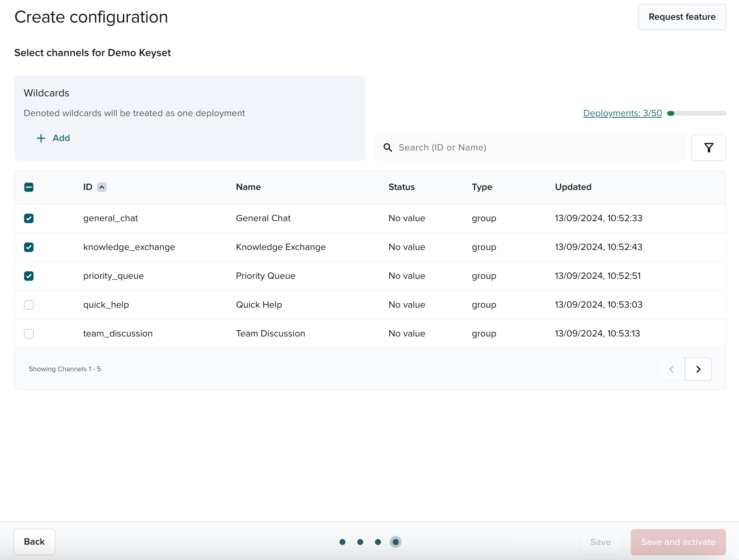This screenshot has width=739, height=560.
Task: Click Save and activate button
Action: 678,542
